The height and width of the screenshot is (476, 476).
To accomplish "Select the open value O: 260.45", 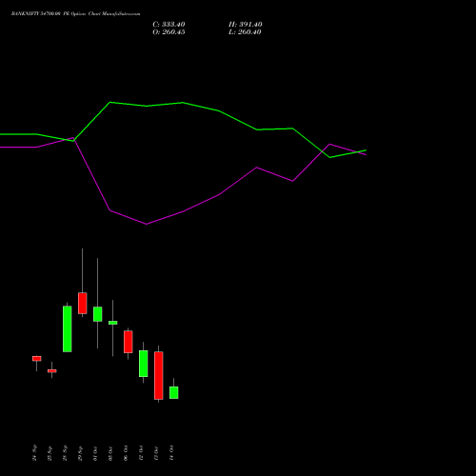I will pyautogui.click(x=169, y=32).
